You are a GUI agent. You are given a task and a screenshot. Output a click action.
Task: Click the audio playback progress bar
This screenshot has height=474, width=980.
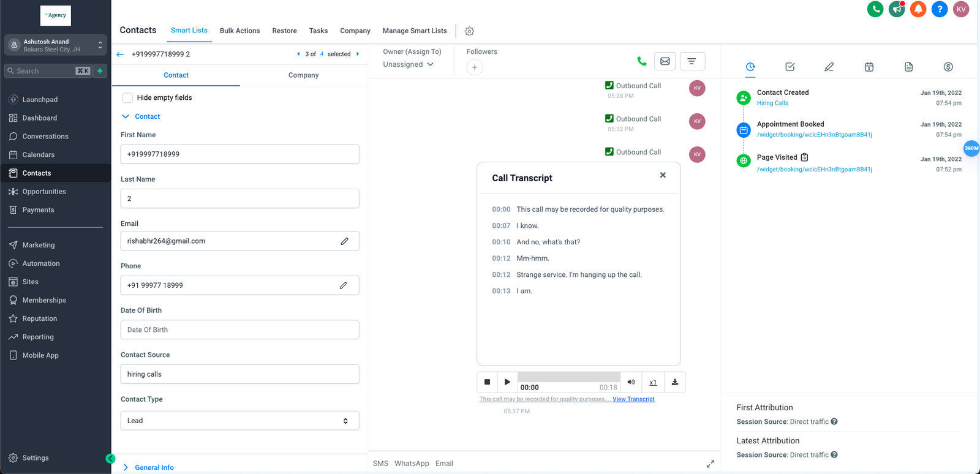tap(568, 377)
